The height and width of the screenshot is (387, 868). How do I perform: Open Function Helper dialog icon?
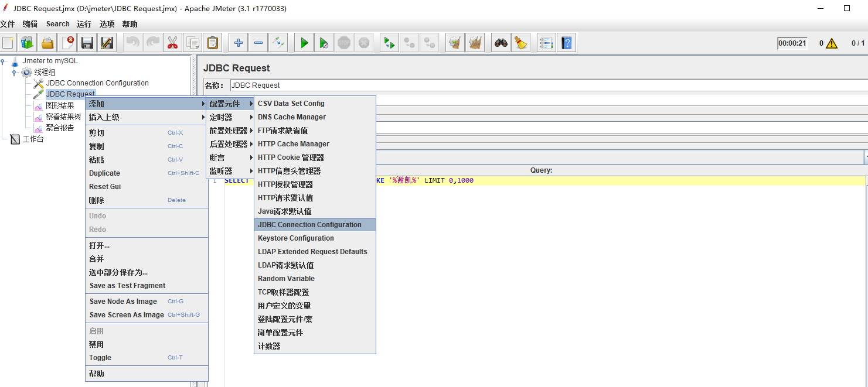point(546,43)
